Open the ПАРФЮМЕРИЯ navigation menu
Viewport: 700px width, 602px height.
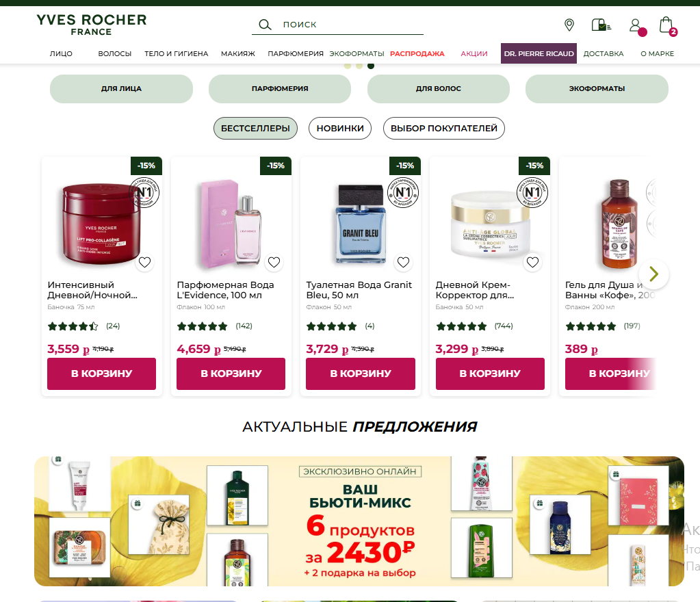point(296,53)
